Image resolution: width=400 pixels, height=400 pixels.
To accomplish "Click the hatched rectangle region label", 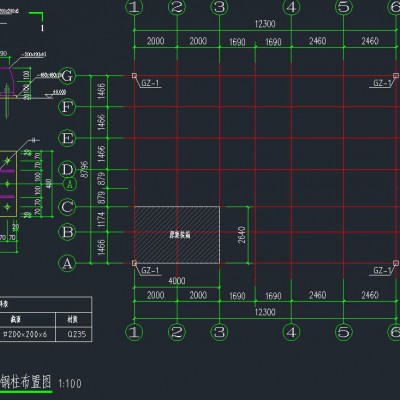I will [180, 235].
